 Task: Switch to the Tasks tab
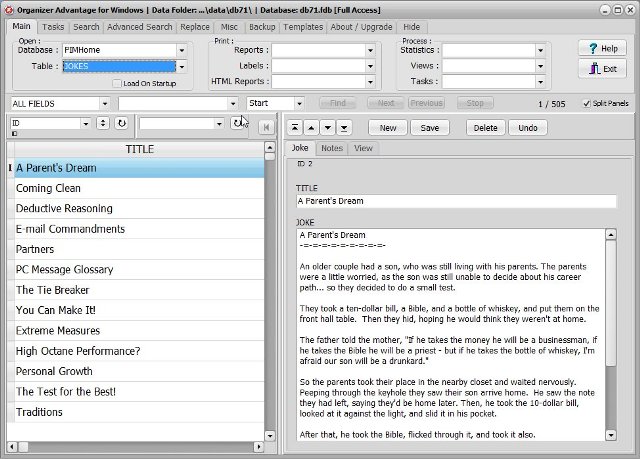(x=53, y=27)
